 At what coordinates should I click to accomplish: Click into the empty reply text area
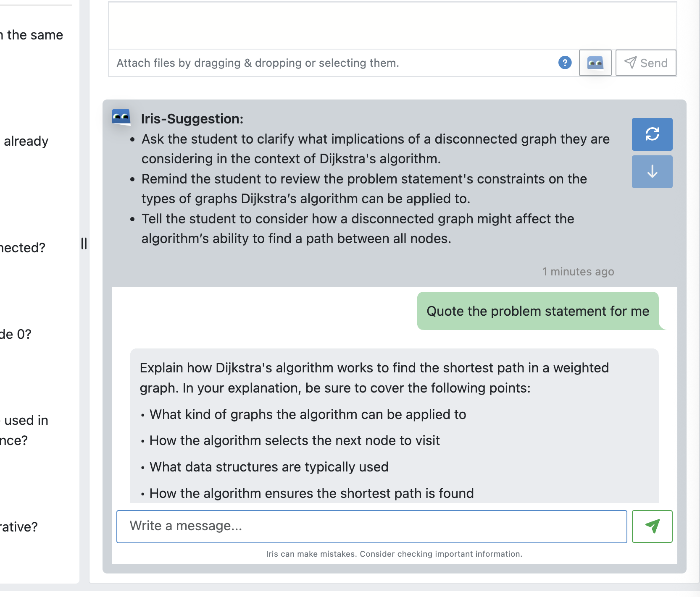[392, 26]
